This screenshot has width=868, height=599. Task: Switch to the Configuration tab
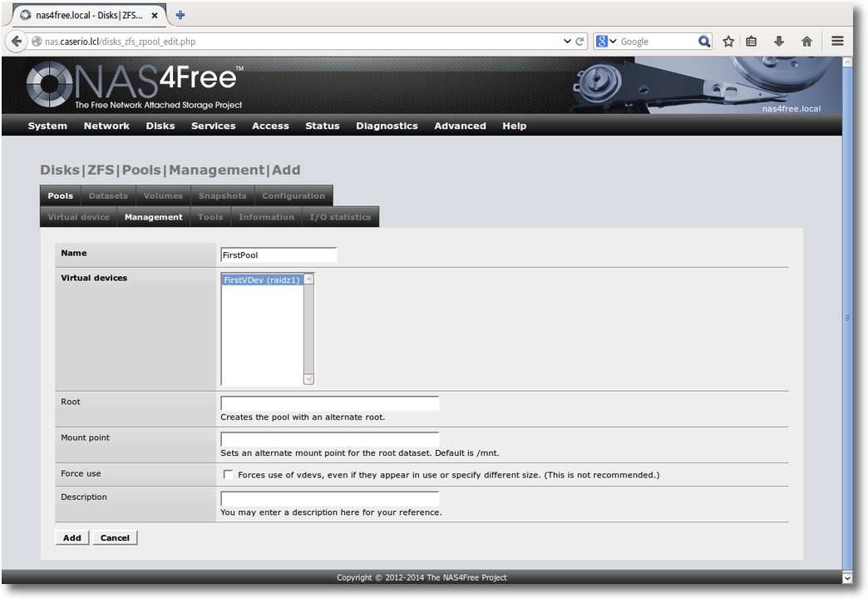[293, 196]
